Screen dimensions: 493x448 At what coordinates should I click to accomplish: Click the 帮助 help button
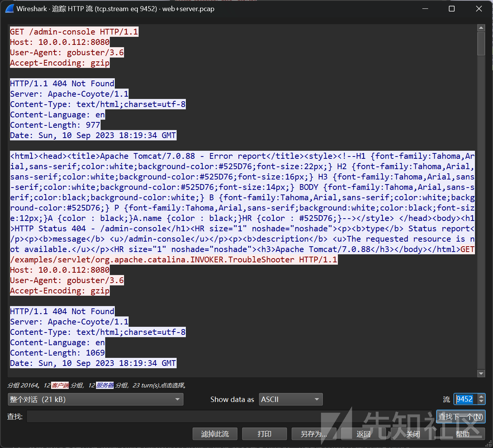tap(463, 434)
